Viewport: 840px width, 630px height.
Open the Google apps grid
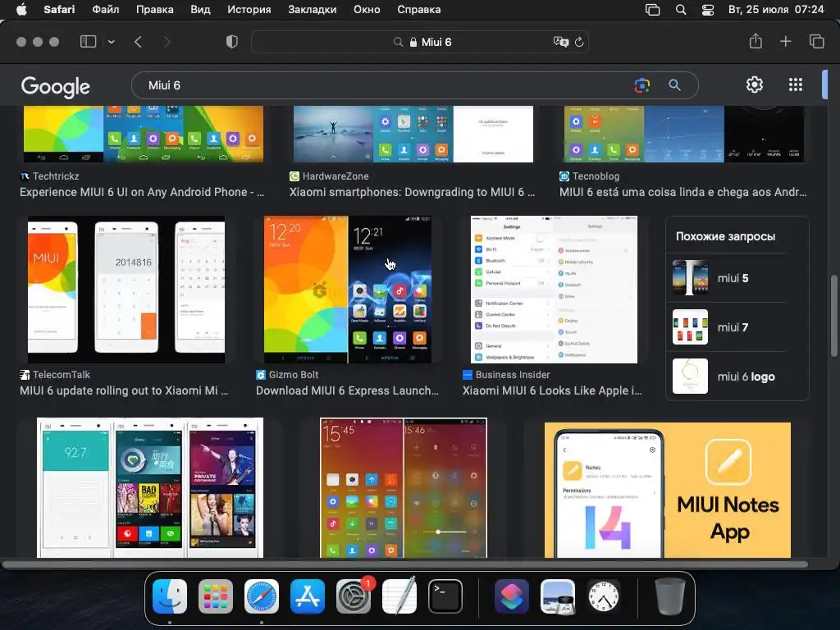pyautogui.click(x=796, y=84)
